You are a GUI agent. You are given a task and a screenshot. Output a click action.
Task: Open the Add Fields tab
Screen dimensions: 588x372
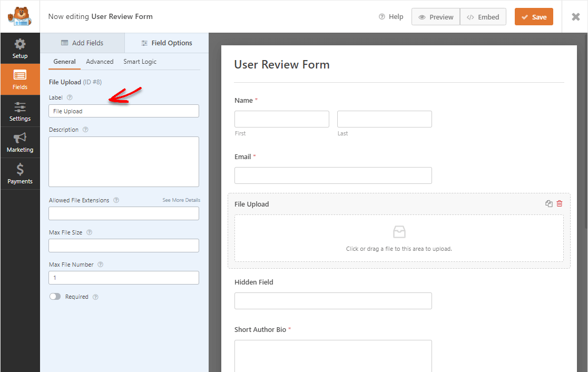[82, 43]
